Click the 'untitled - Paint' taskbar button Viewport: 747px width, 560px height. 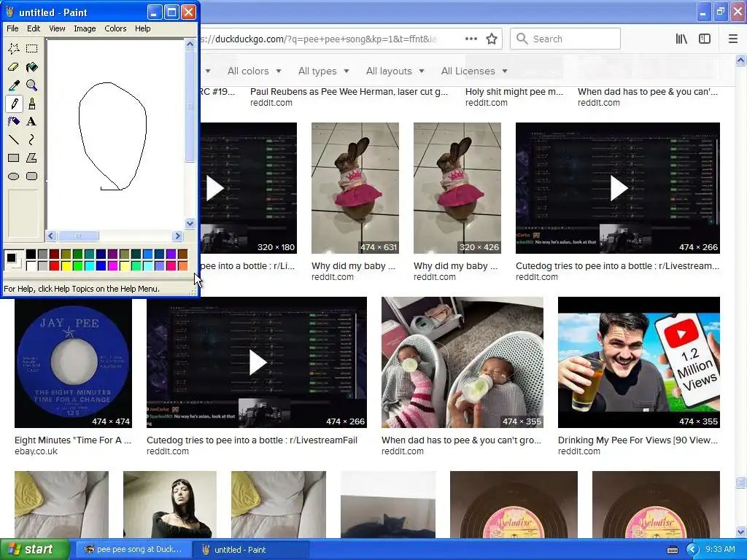click(251, 550)
